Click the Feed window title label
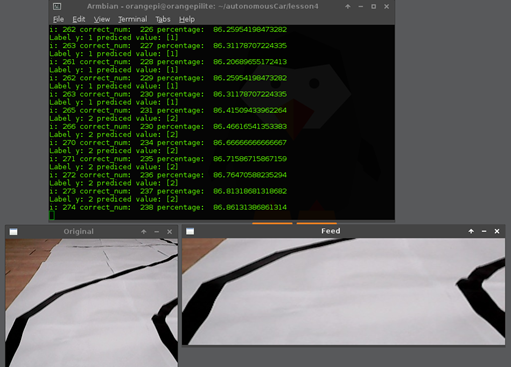This screenshot has height=367, width=511. pyautogui.click(x=331, y=231)
